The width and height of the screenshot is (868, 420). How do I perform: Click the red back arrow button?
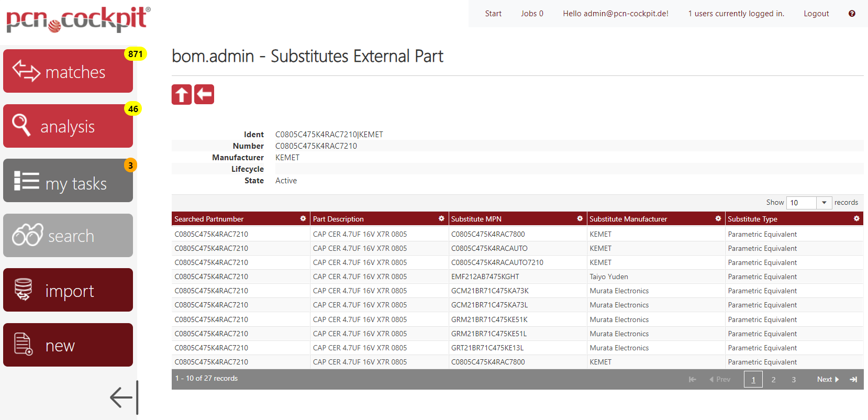coord(204,95)
